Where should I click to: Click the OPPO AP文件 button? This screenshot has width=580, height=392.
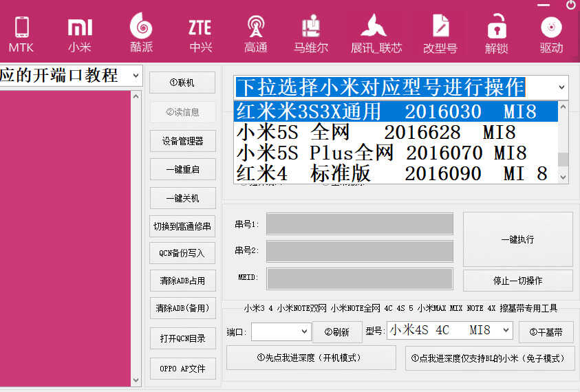pos(182,369)
